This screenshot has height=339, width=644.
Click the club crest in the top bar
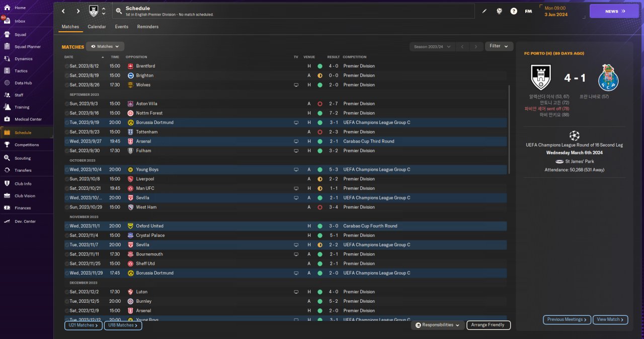(x=94, y=11)
